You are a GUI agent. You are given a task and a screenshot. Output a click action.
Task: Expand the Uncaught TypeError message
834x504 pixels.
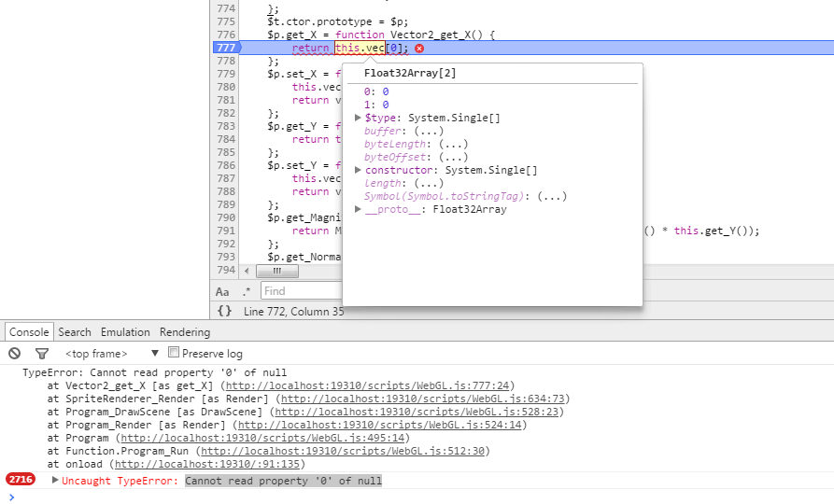[x=55, y=480]
